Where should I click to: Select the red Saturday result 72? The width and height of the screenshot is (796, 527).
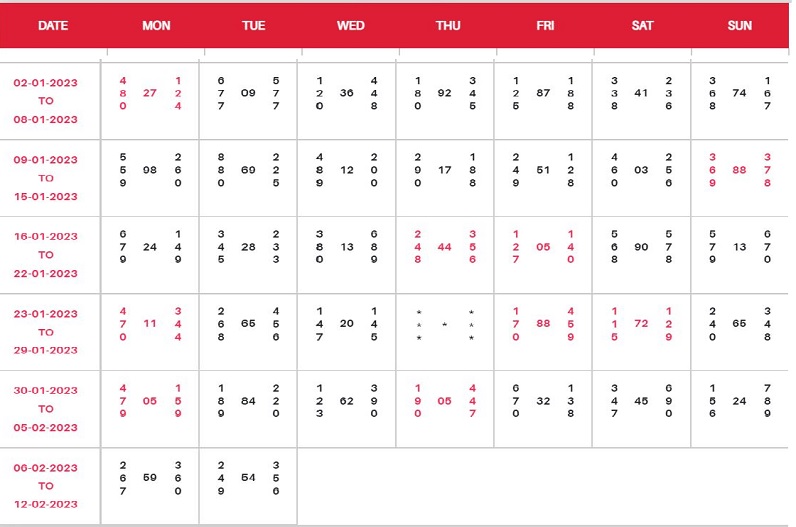click(641, 324)
